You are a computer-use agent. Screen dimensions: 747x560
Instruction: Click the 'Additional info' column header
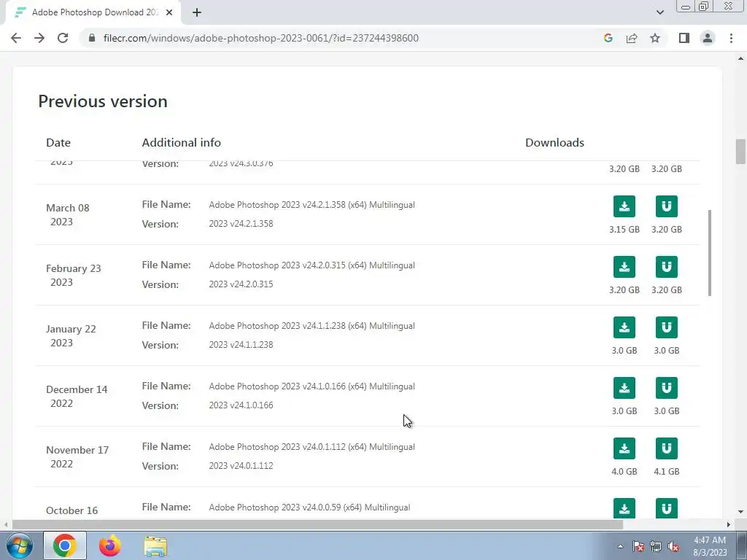[181, 142]
